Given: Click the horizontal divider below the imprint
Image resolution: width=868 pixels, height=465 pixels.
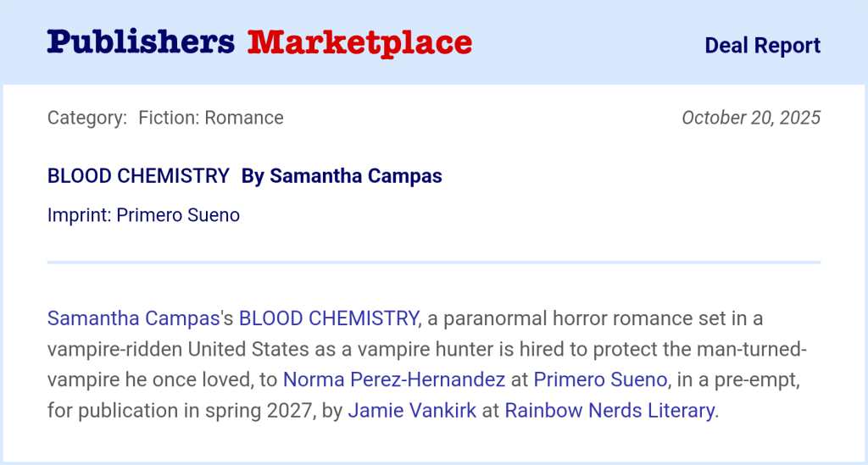Looking at the screenshot, I should (x=434, y=263).
